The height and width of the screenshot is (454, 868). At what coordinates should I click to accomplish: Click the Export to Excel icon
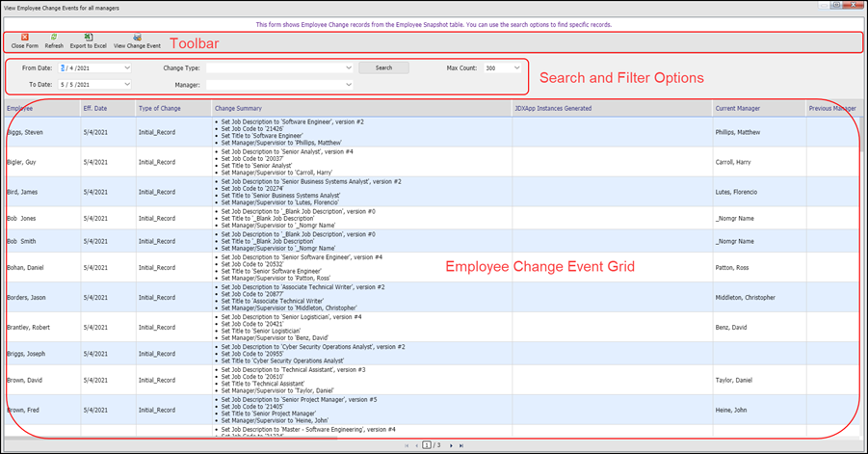click(88, 38)
